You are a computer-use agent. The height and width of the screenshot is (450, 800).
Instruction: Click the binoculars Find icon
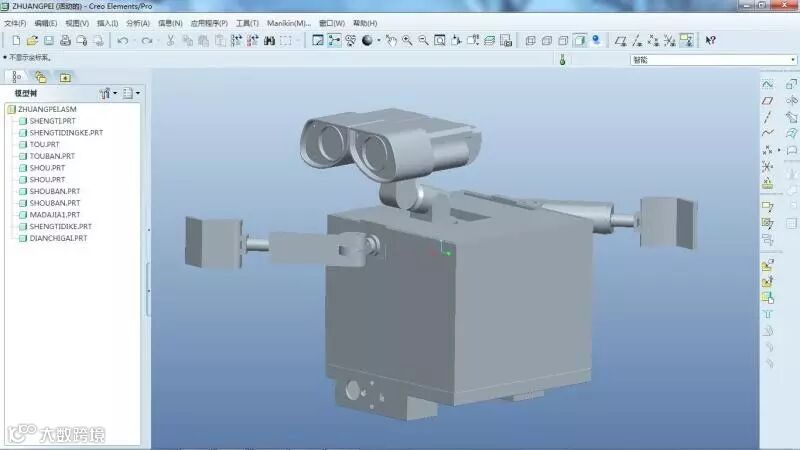[269, 40]
